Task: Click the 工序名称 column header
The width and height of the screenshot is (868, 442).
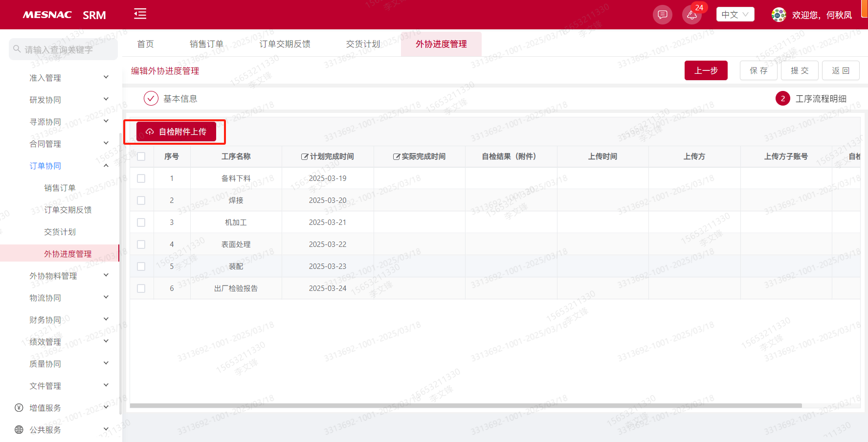Action: tap(236, 156)
